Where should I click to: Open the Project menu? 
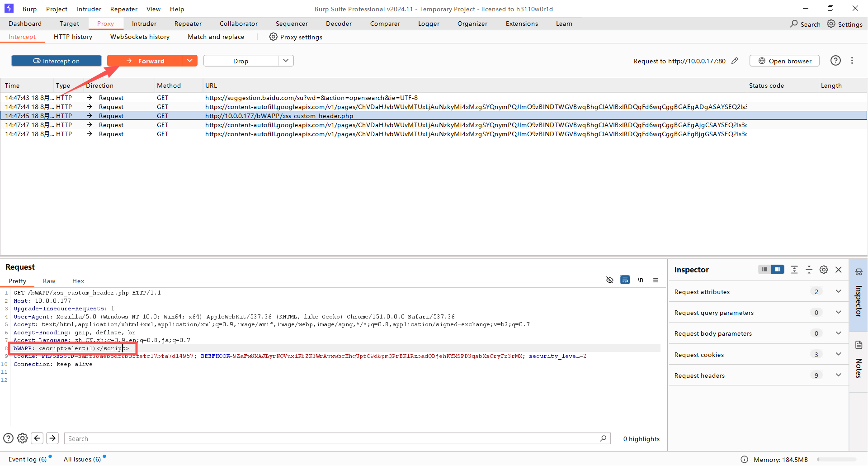click(57, 9)
